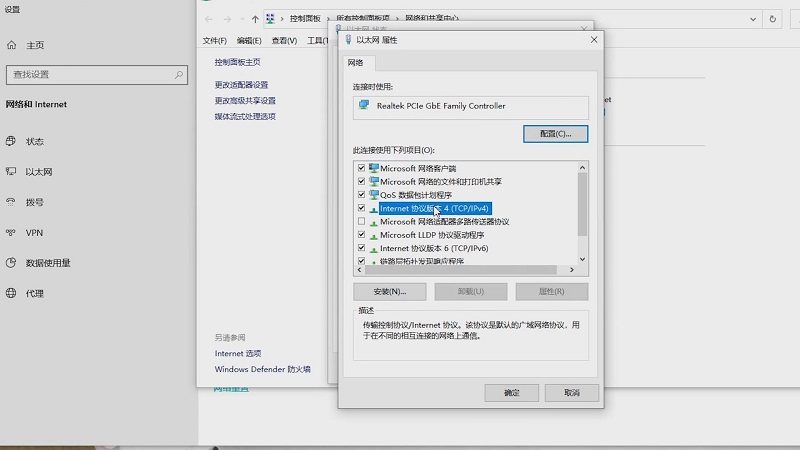800x450 pixels.
Task: Select the 以太网 Ethernet sidebar icon
Action: [12, 171]
